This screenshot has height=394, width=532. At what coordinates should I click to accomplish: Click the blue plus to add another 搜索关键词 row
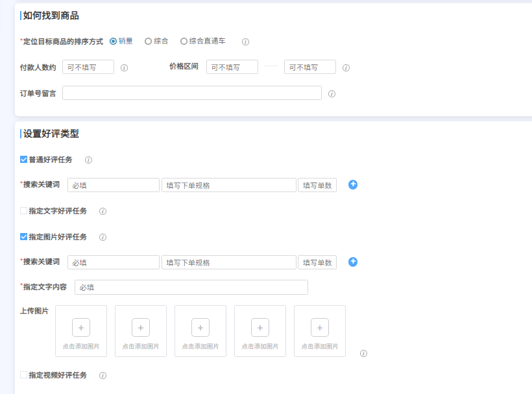pos(352,184)
